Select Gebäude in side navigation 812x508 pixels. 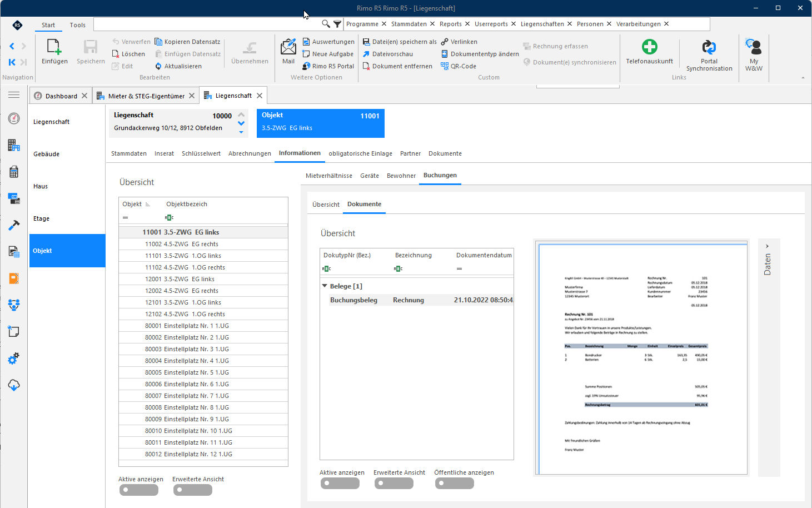pos(46,154)
